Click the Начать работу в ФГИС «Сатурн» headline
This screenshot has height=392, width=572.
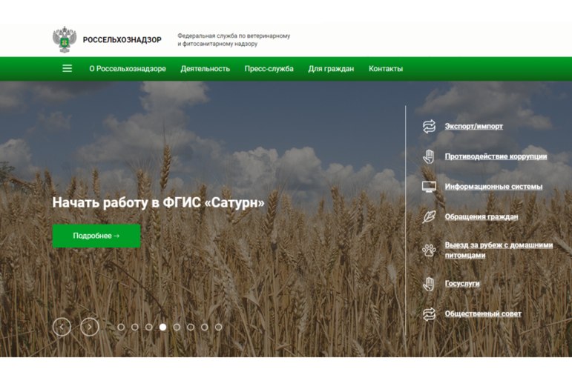[x=158, y=202]
